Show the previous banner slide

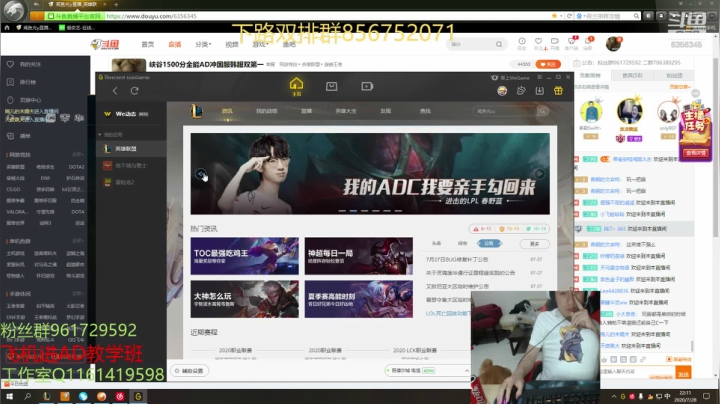(201, 174)
